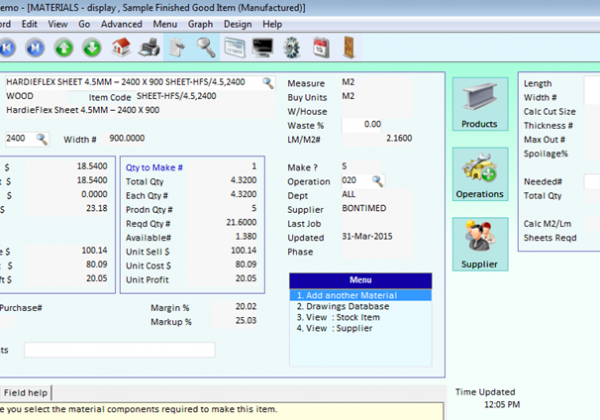Viewport: 600px width, 420px height.
Task: Open lookup beside the HardieFlex material name
Action: (x=268, y=83)
